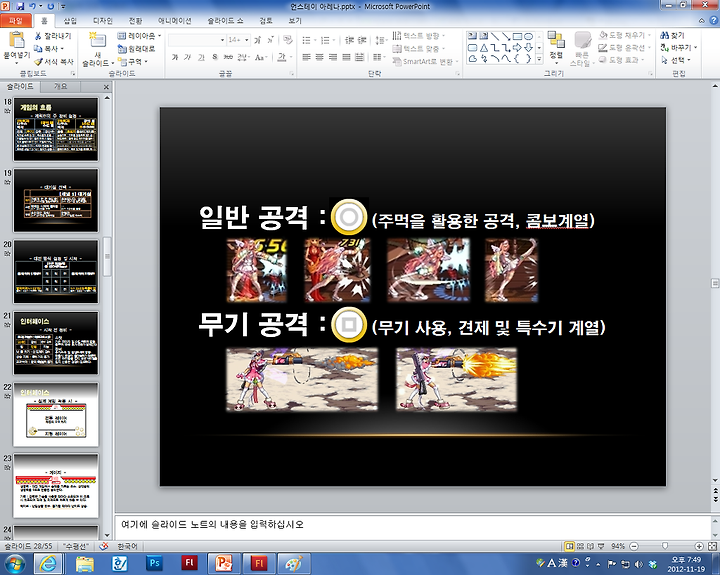The width and height of the screenshot is (720, 575).
Task: Click the Save icon in quick access toolbar
Action: point(20,6)
